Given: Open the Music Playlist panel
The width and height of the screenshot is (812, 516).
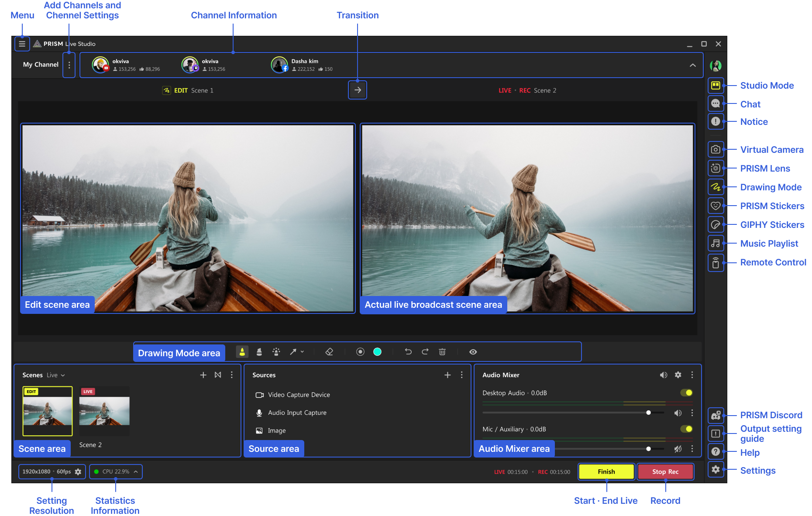Looking at the screenshot, I should [x=716, y=243].
